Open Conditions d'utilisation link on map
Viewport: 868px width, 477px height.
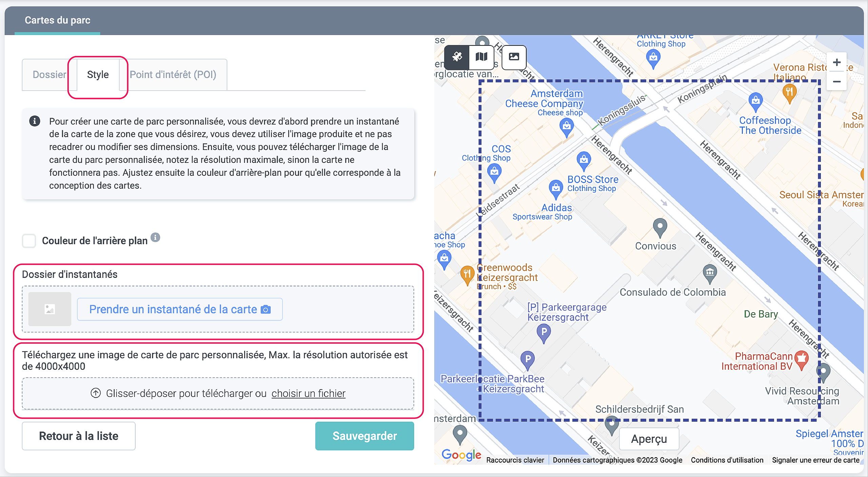point(727,460)
